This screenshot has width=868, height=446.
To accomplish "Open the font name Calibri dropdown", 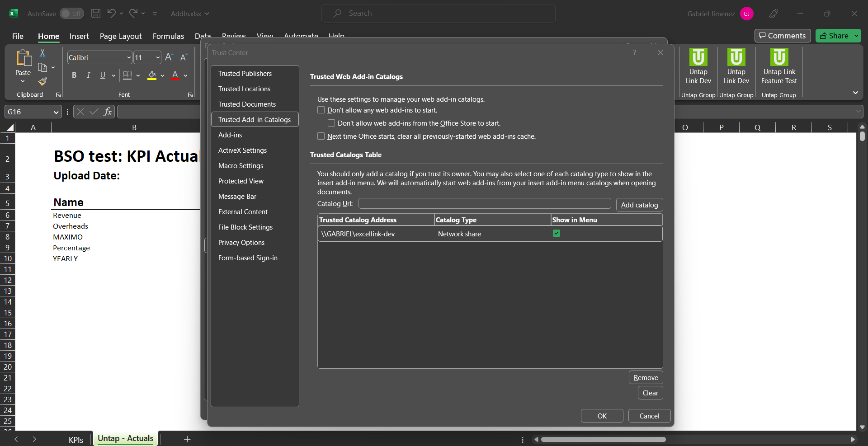I will pos(129,57).
